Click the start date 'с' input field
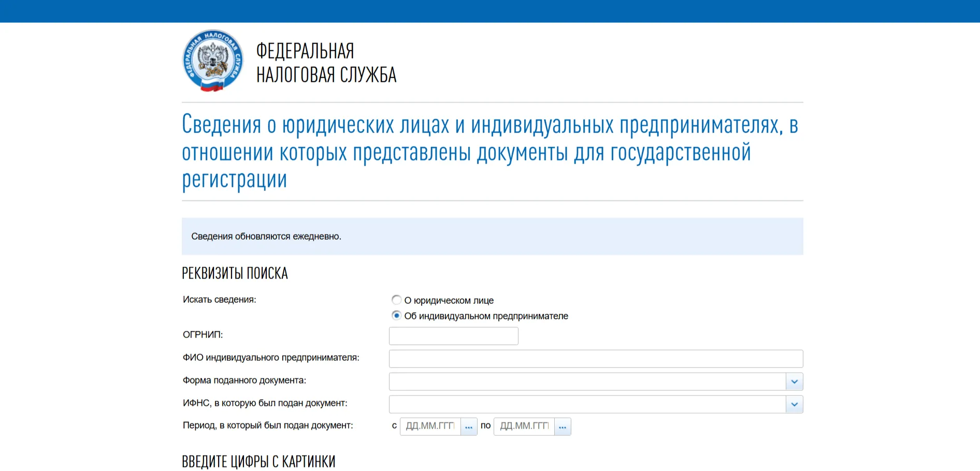 coord(430,426)
